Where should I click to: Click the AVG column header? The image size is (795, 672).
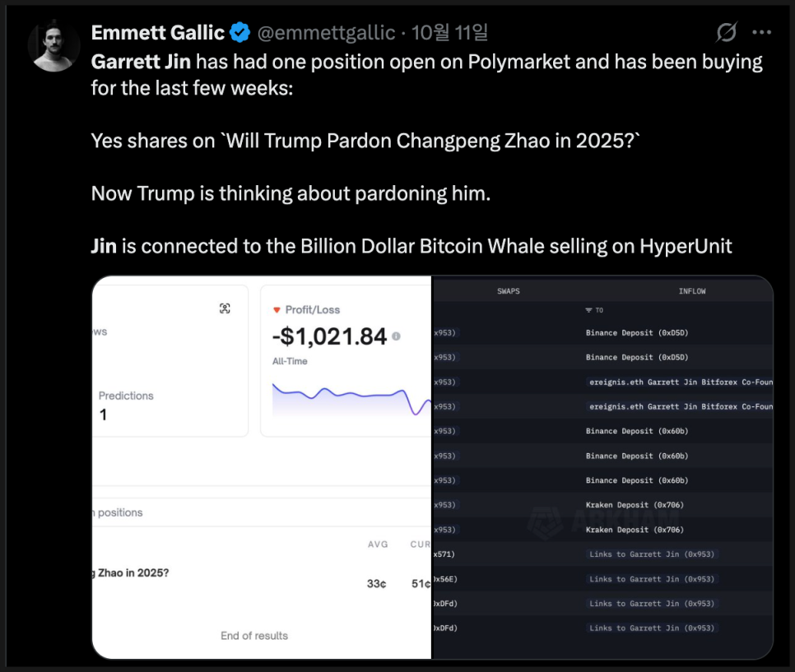(378, 545)
